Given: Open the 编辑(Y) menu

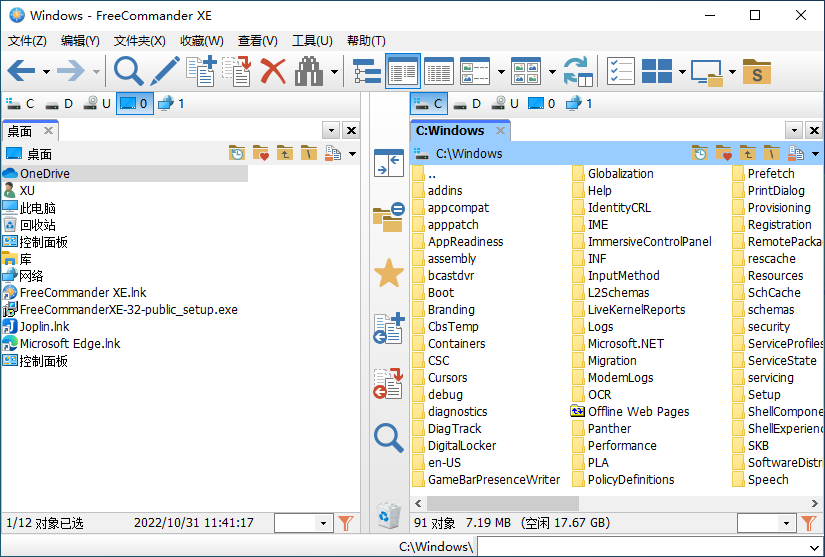Looking at the screenshot, I should [x=80, y=40].
